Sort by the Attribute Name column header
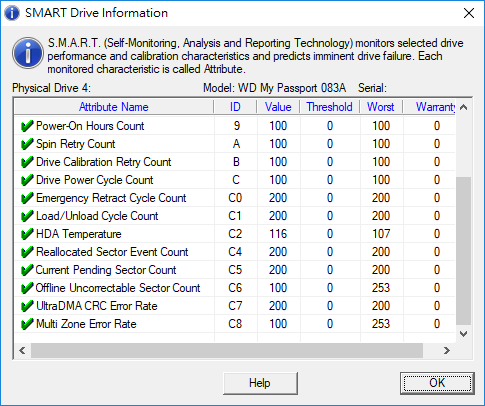Screen dimensions: 485x406 (x=114, y=107)
